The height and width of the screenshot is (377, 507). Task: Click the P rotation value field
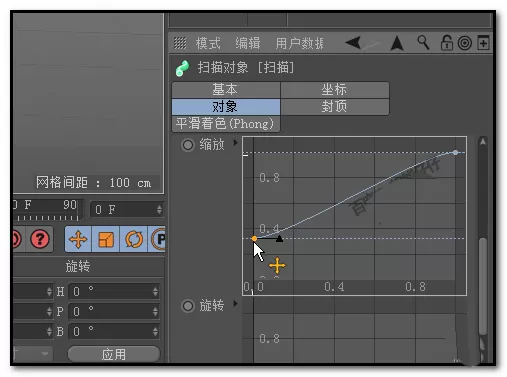[x=114, y=312]
